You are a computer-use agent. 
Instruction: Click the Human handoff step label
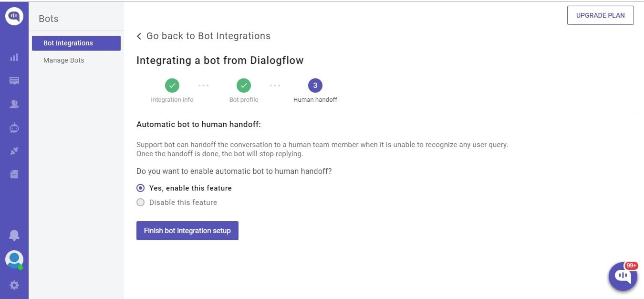(x=315, y=100)
